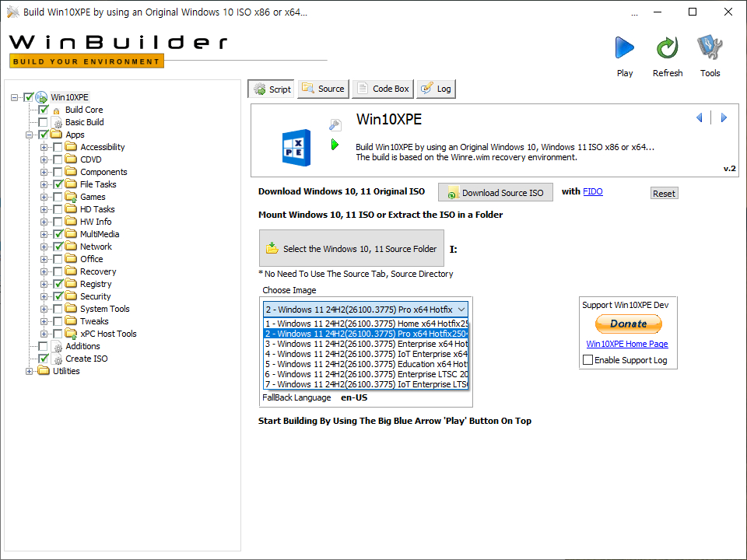This screenshot has width=747, height=560.
Task: Click the CDVD folder icon
Action: [x=71, y=159]
